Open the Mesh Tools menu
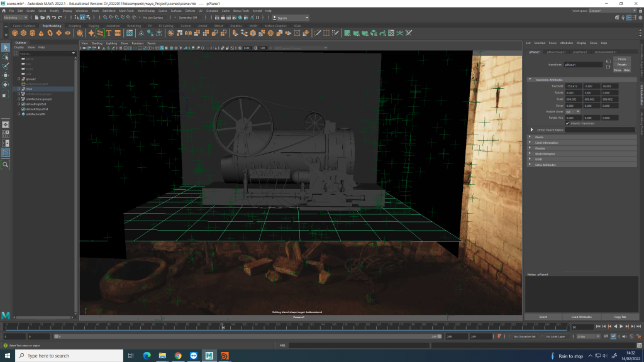This screenshot has width=644, height=362. click(126, 11)
